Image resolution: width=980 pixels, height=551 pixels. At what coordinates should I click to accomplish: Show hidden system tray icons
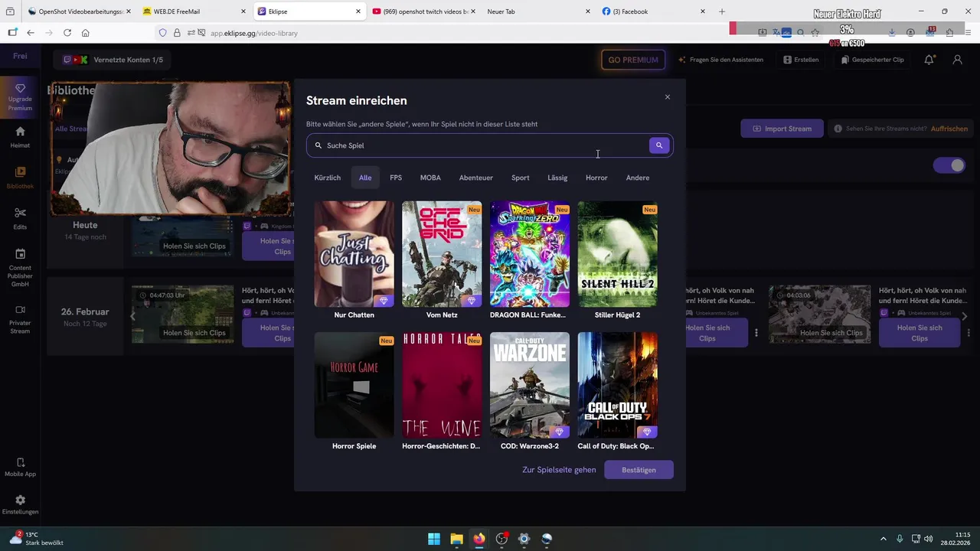point(883,539)
